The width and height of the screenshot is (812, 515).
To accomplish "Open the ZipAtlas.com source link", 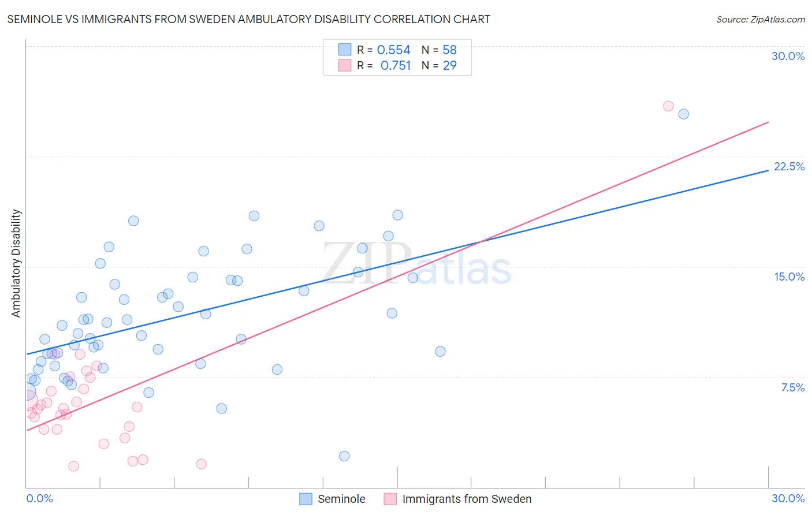I will click(x=761, y=19).
